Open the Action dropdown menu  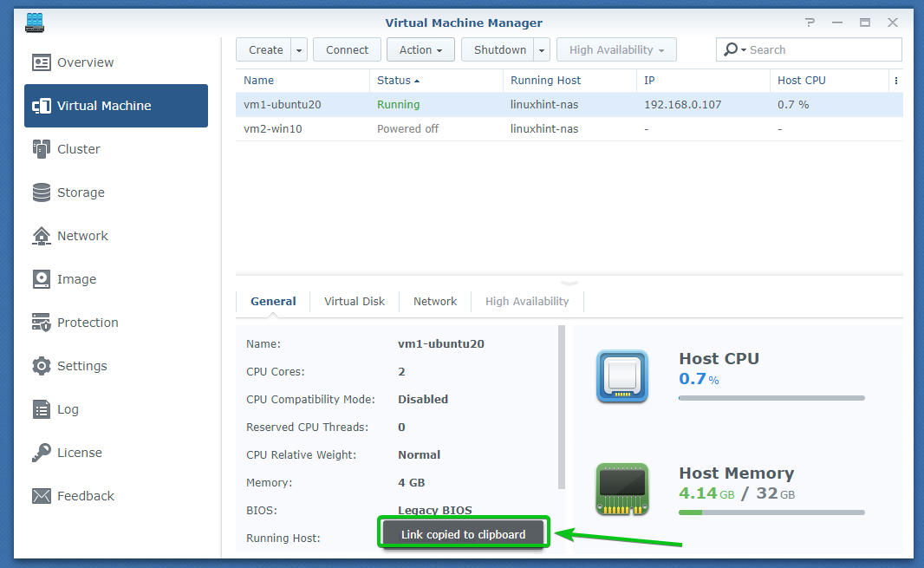coord(420,50)
